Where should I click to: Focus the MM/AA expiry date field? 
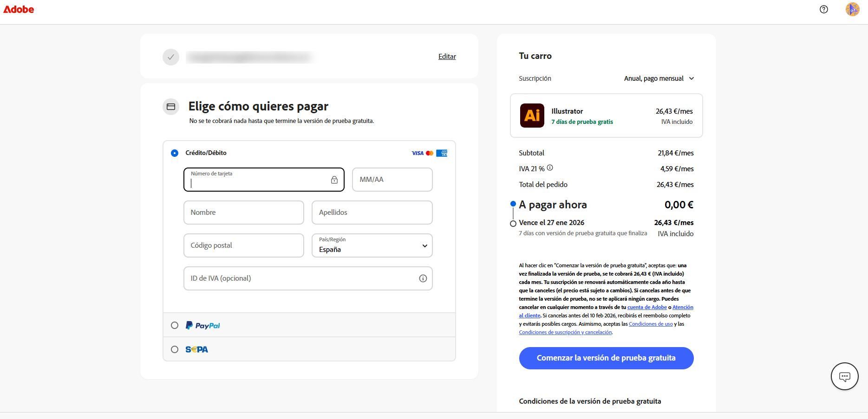[392, 180]
